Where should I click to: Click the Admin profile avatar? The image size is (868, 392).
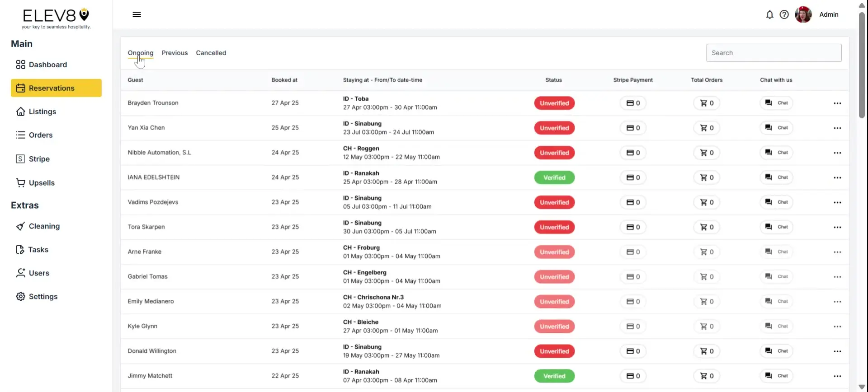(x=803, y=14)
